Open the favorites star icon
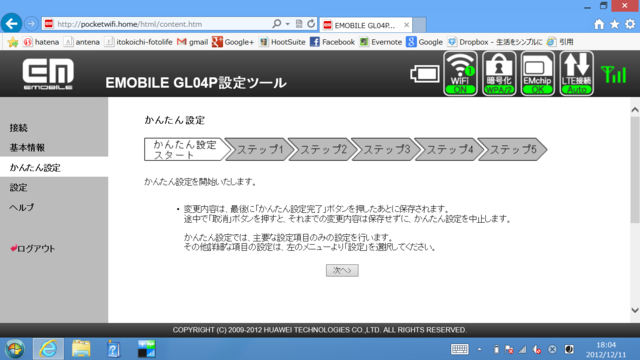 click(614, 24)
